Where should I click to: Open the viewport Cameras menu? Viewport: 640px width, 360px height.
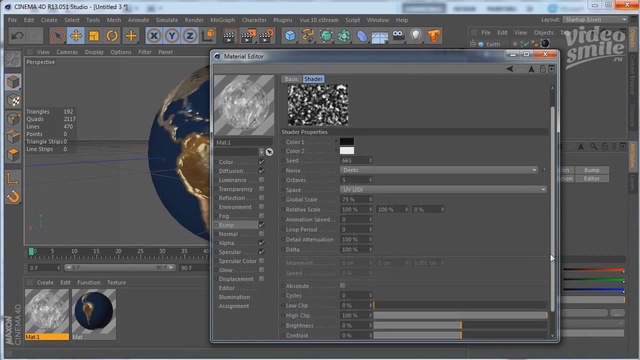click(x=67, y=52)
